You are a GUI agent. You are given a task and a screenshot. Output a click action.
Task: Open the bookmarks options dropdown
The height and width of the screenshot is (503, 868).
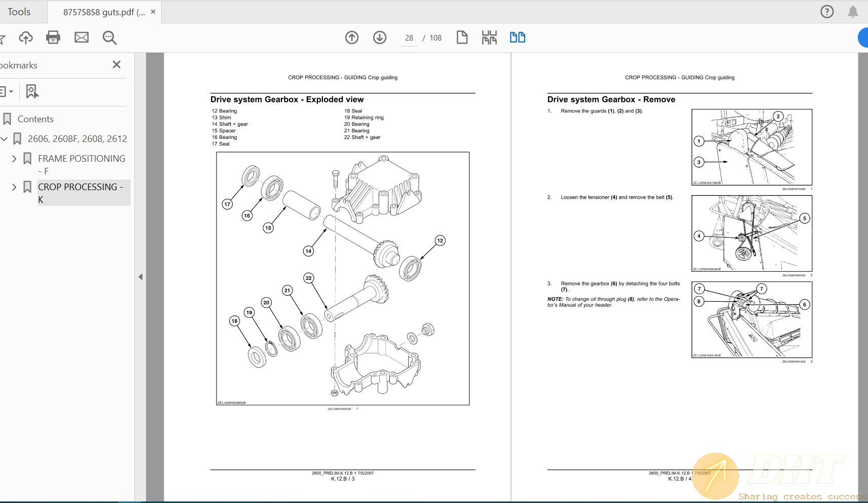click(x=7, y=91)
